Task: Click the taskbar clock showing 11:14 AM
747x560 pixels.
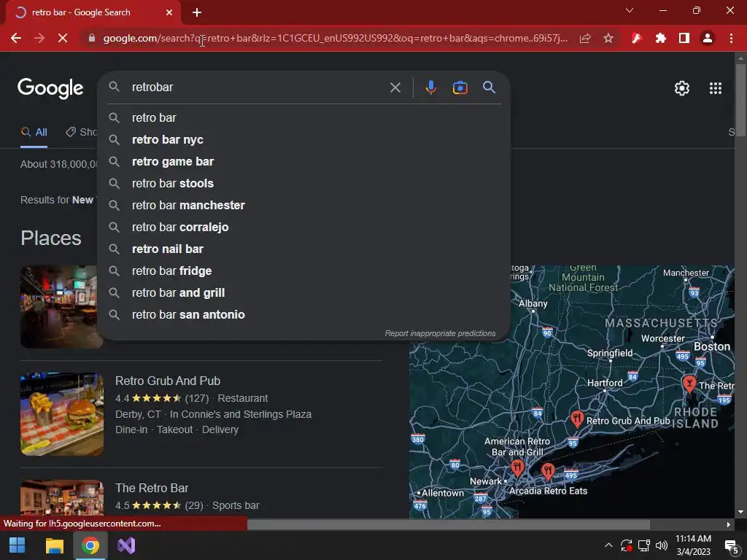Action: pos(693,545)
